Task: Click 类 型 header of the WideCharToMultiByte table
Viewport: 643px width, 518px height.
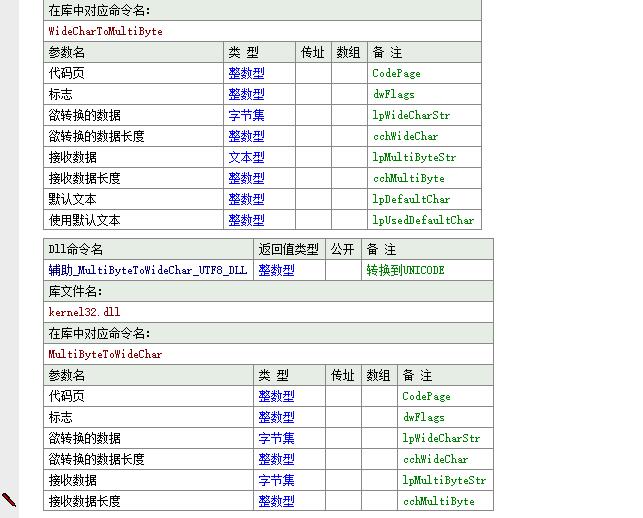Action: point(244,52)
